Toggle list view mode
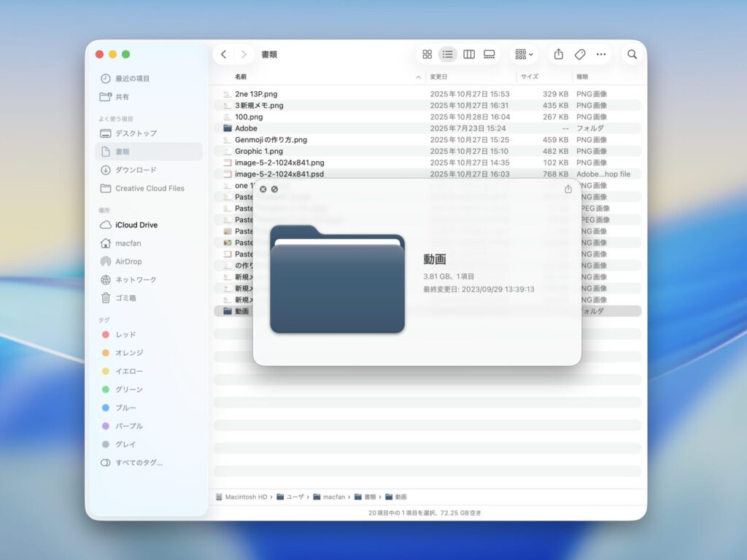The image size is (747, 560). [448, 54]
